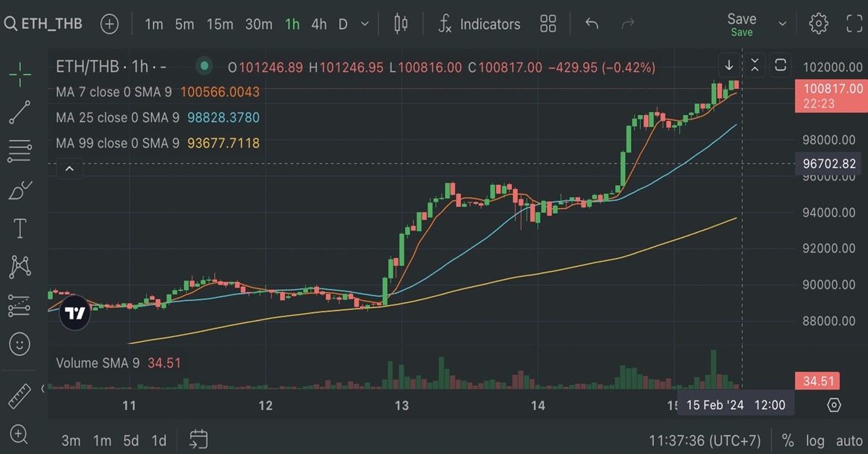Image resolution: width=868 pixels, height=454 pixels.
Task: Select the trend line drawing tool
Action: coord(20,112)
